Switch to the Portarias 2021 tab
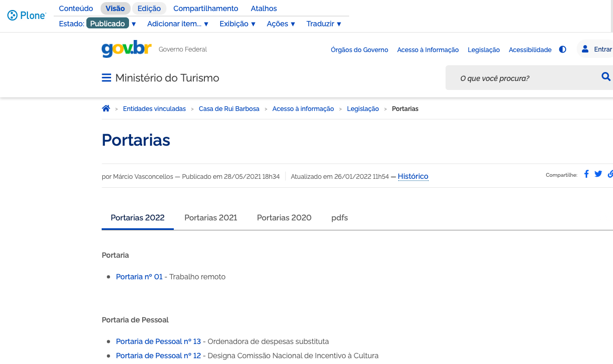Viewport: 613px width, 364px height. (210, 217)
